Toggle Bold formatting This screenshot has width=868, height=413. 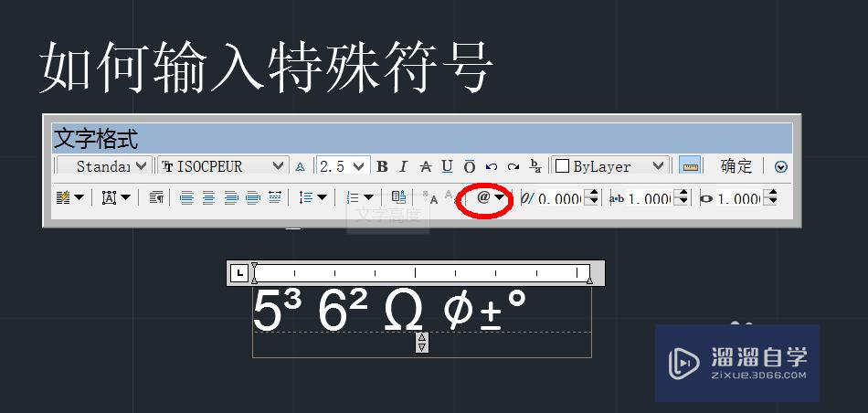click(382, 166)
